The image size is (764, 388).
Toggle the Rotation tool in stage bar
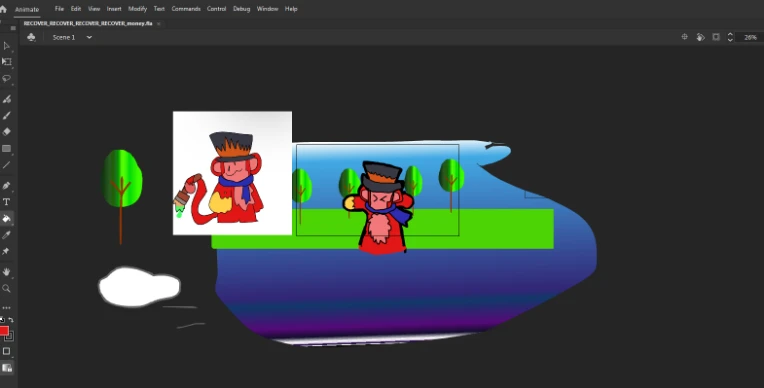click(701, 37)
